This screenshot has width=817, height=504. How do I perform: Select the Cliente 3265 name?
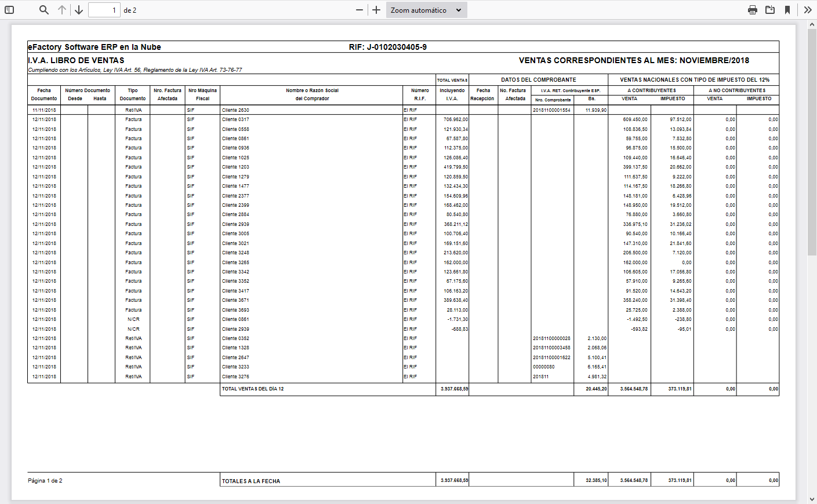click(235, 262)
